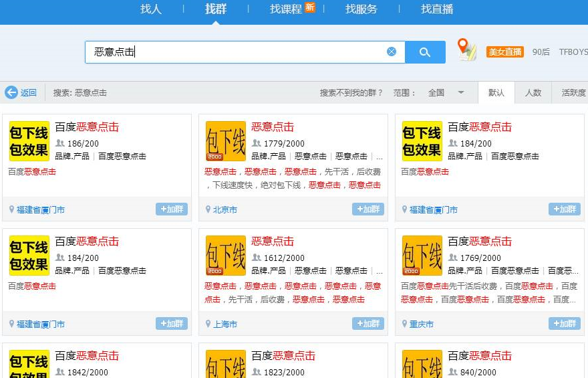
Task: Expand the 全国 range dropdown
Action: click(x=446, y=93)
